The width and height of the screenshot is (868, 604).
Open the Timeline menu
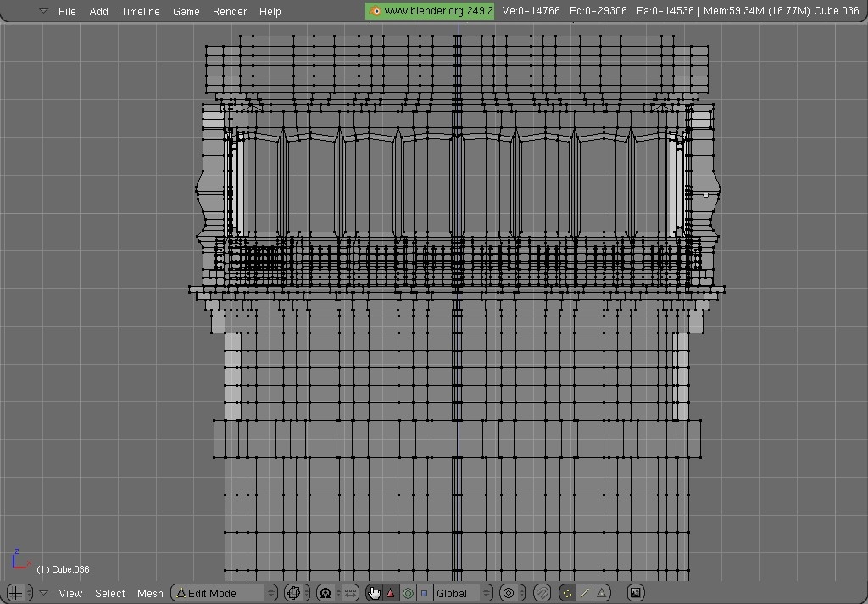pos(140,11)
